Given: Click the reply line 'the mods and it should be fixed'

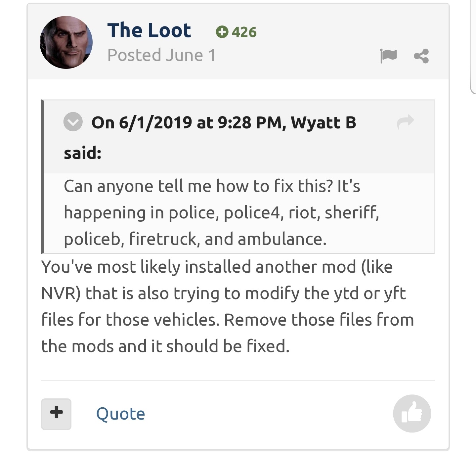Looking at the screenshot, I should point(165,346).
